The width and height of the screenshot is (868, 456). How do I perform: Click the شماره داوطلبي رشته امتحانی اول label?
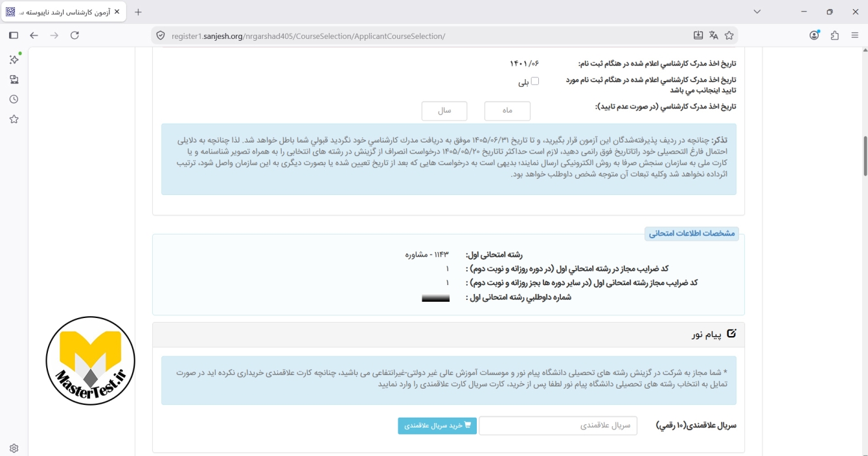click(x=518, y=297)
